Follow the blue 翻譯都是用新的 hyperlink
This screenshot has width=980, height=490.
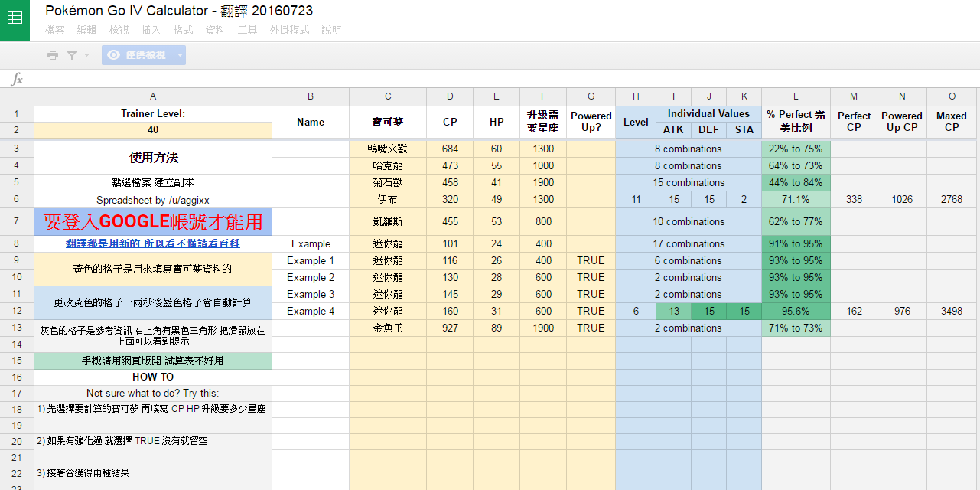[153, 243]
